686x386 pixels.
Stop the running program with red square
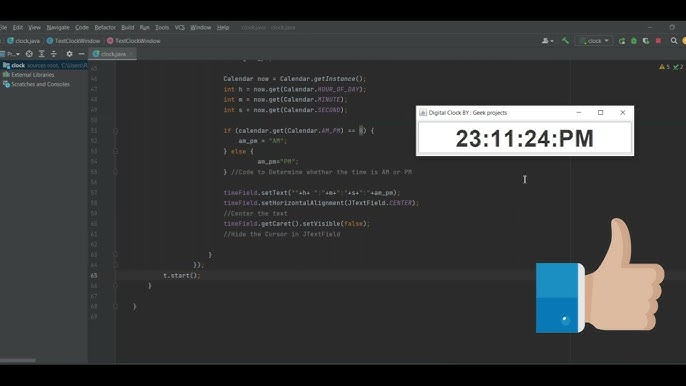pyautogui.click(x=658, y=41)
